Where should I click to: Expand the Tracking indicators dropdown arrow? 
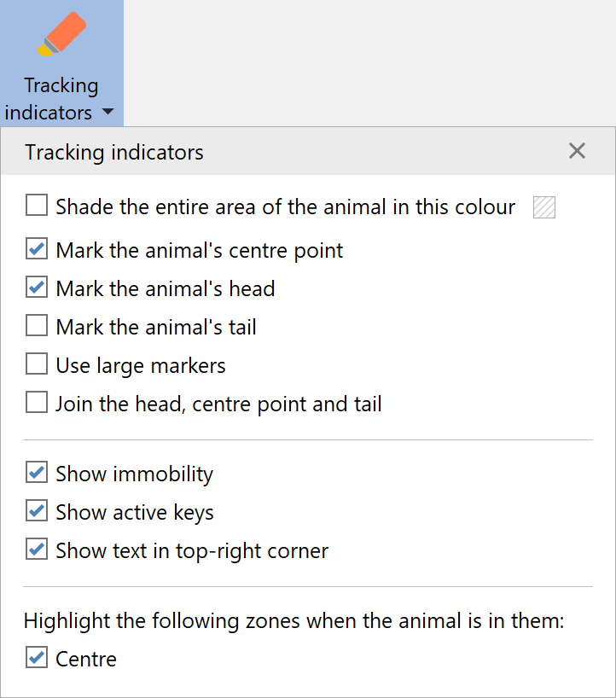(108, 113)
